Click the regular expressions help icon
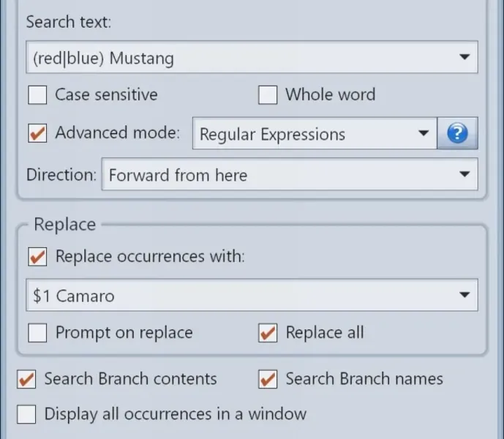The image size is (504, 439). coord(457,134)
